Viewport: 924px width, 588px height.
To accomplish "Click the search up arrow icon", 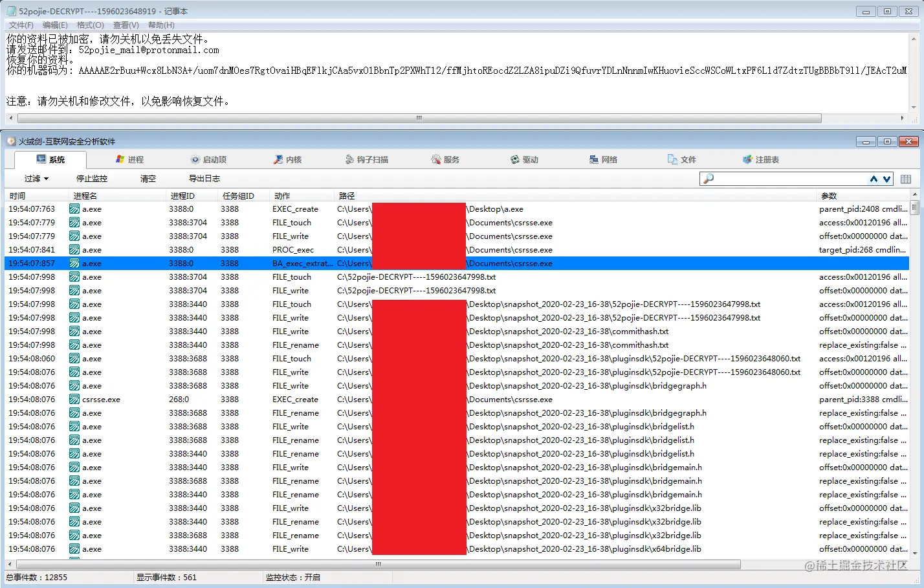I will 874,179.
